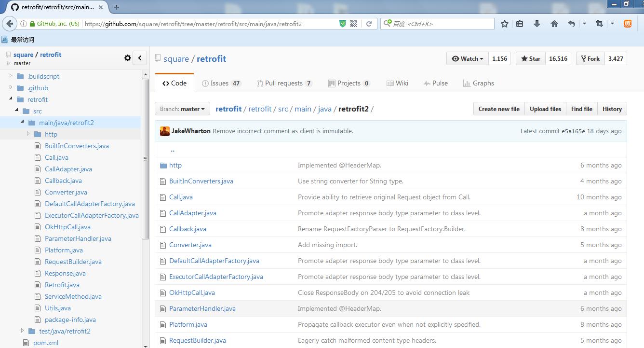This screenshot has height=348, width=644.
Task: Expand the http folder in sidebar tree
Action: (x=28, y=134)
